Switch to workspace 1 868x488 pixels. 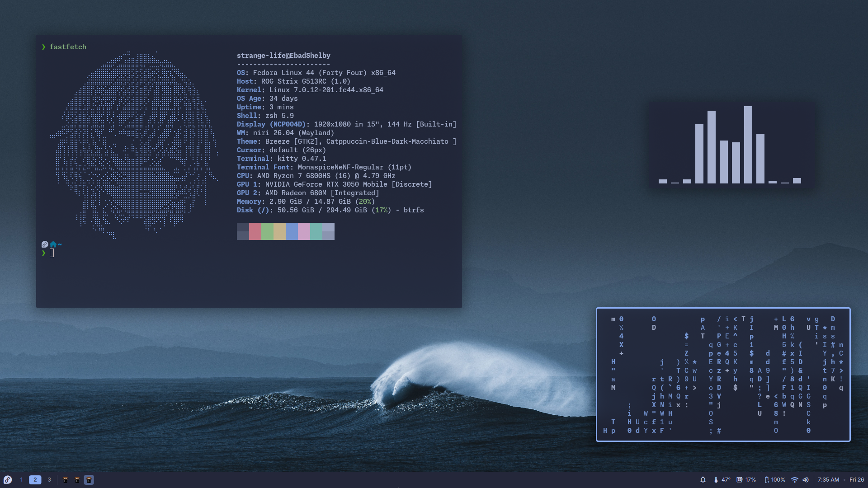tap(21, 480)
